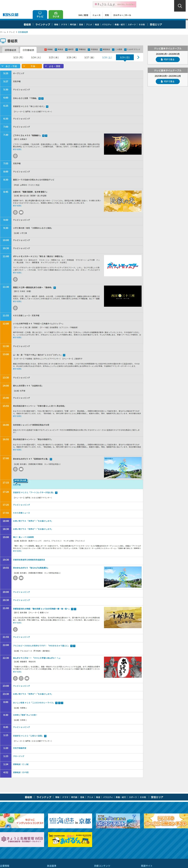
Task: Open the globe icon under 京都浪漫 悠久の物語
Action: point(15,629)
